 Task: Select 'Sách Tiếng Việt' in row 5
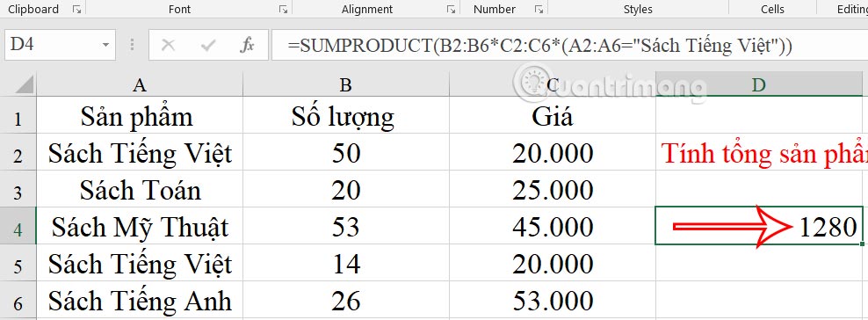(140, 264)
